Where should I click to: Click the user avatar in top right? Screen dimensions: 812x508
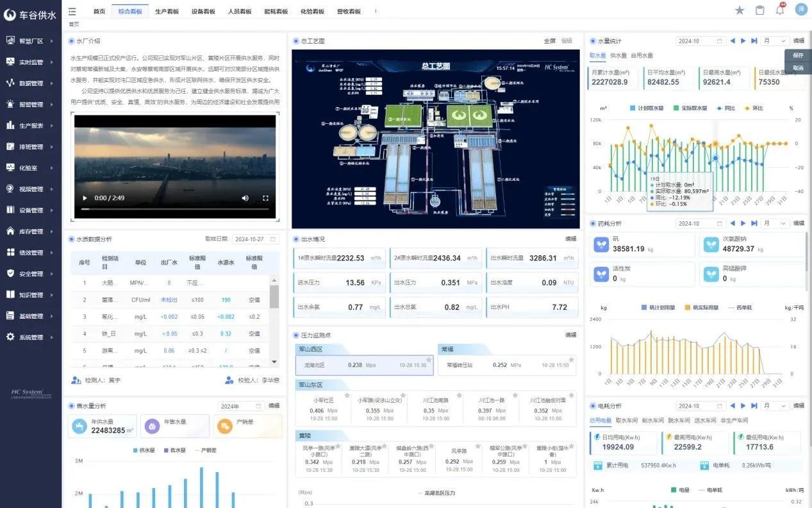pyautogui.click(x=801, y=9)
